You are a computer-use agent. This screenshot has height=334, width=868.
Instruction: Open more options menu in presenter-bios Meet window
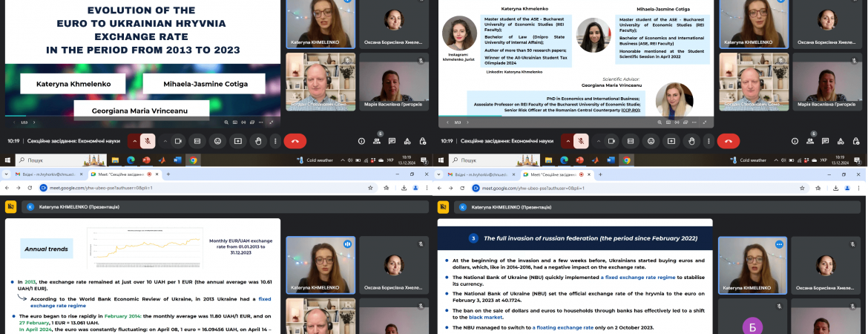[x=708, y=141]
